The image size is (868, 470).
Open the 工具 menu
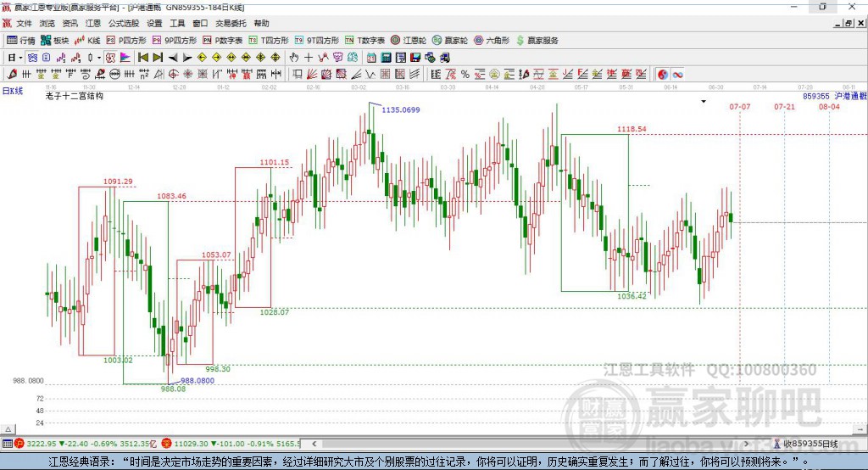[177, 23]
